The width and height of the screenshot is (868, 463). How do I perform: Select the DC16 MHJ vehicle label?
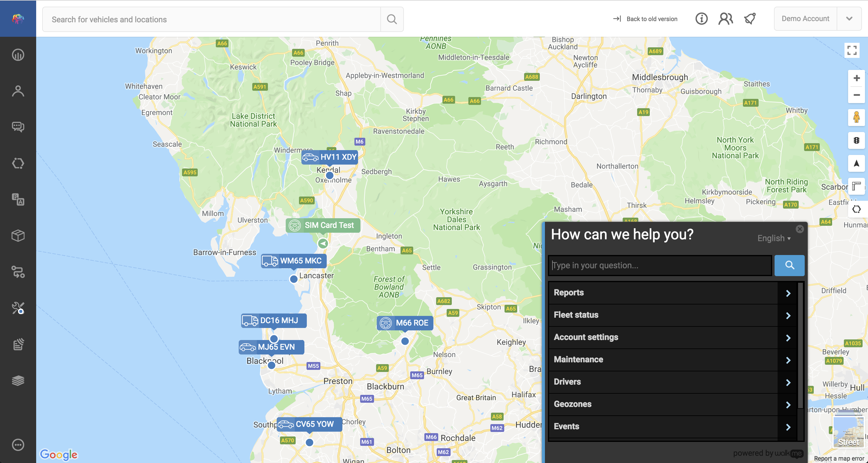click(274, 320)
